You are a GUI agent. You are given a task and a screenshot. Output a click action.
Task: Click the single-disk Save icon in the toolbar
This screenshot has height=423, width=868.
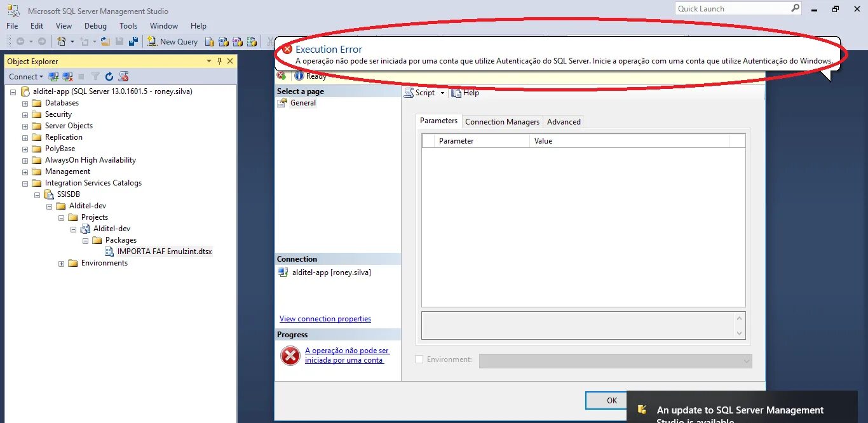(119, 41)
